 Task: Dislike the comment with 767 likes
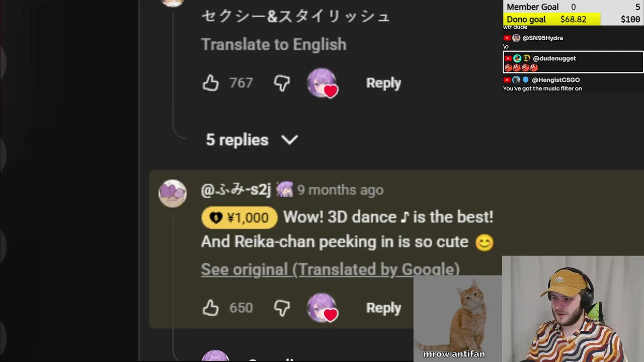(x=282, y=83)
